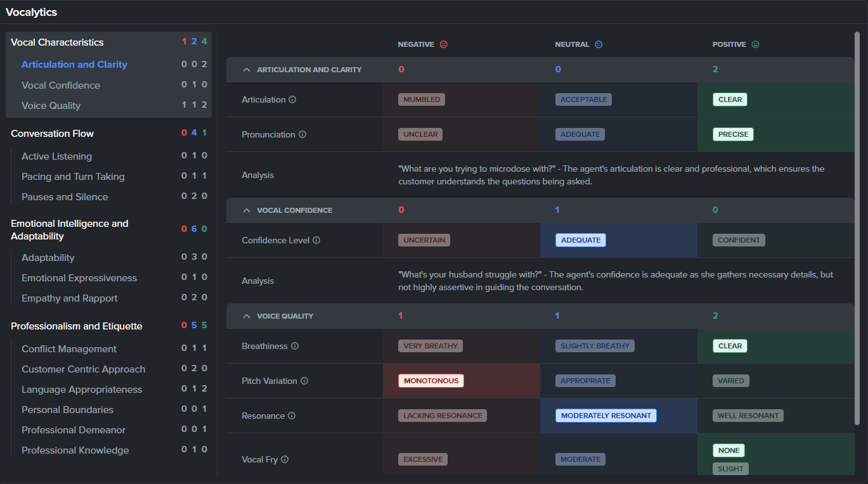
Task: Open Personal Boundaries item
Action: 68,410
